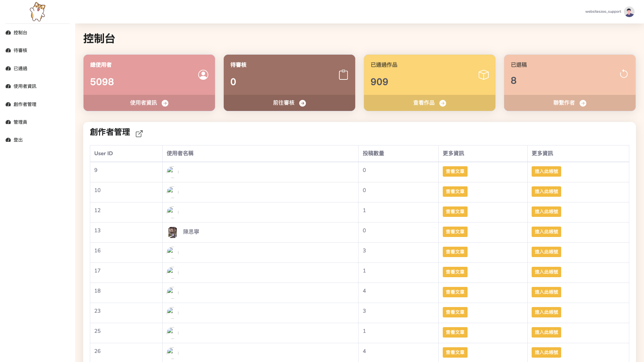The width and height of the screenshot is (644, 362).
Task: Select 管理員 in the sidebar
Action: click(x=20, y=122)
